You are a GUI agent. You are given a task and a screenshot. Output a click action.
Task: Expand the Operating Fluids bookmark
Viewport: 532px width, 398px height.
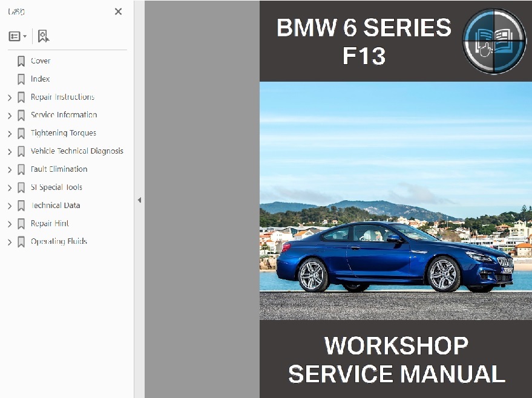coord(10,242)
